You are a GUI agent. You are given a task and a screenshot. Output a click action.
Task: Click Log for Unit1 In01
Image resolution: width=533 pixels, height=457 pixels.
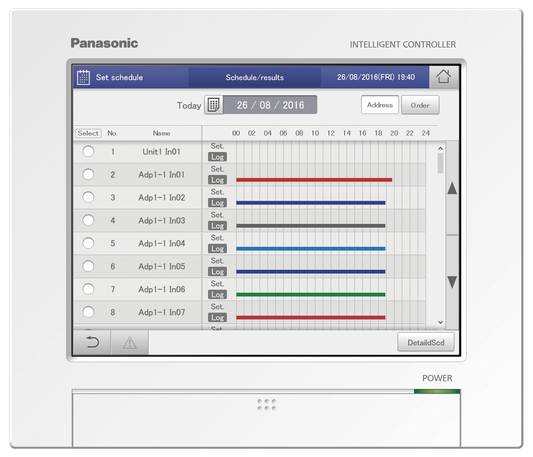point(218,157)
